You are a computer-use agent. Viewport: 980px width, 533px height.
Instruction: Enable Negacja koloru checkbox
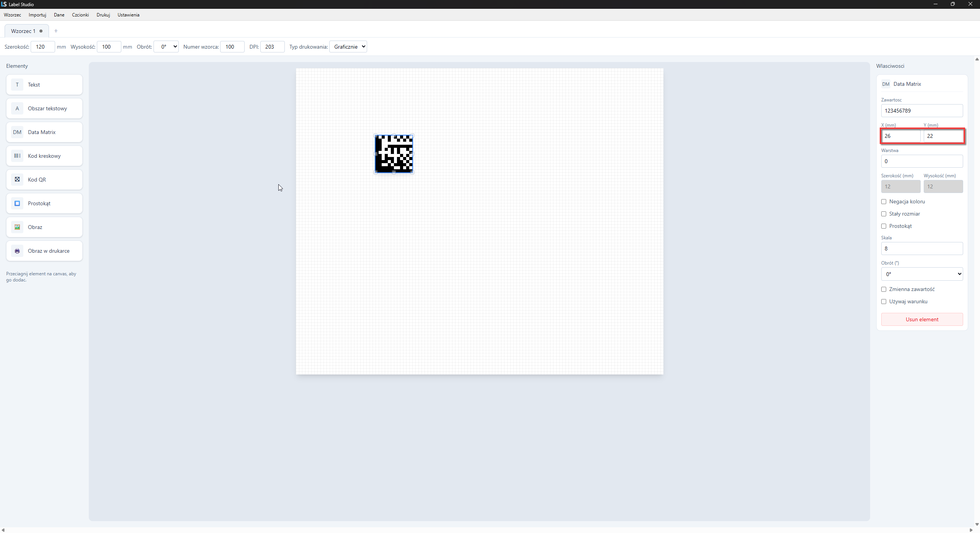884,201
